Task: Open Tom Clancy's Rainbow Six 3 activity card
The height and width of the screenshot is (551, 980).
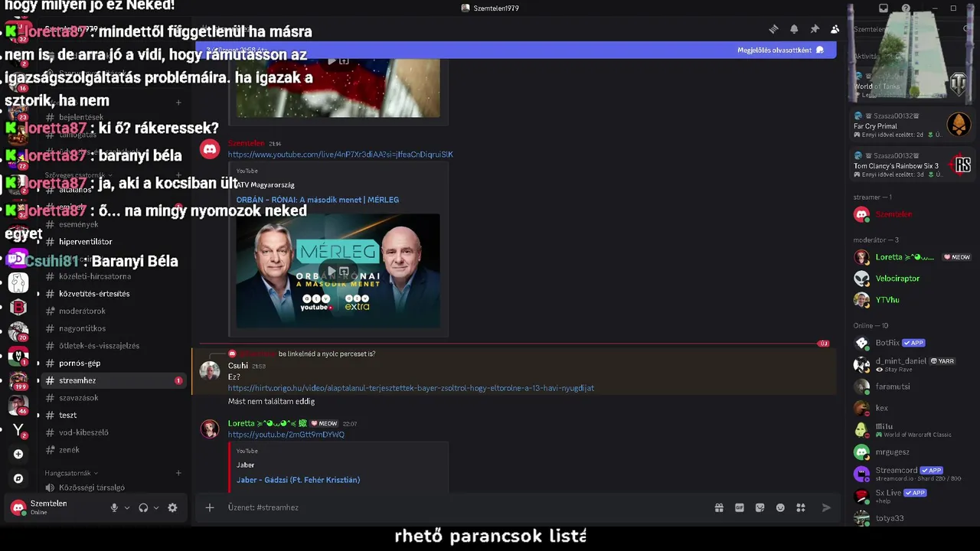Action: click(913, 165)
